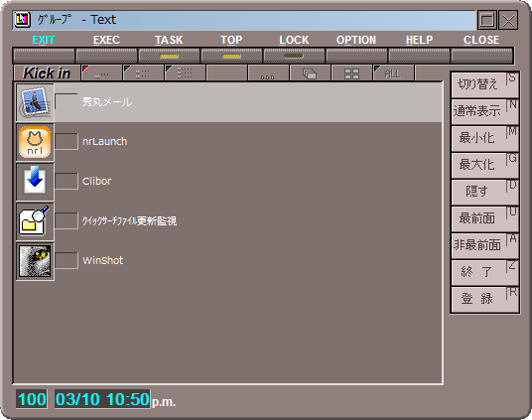Viewport: 532px width, 420px height.
Task: Click the nrLaunch orange cat icon
Action: [x=35, y=142]
